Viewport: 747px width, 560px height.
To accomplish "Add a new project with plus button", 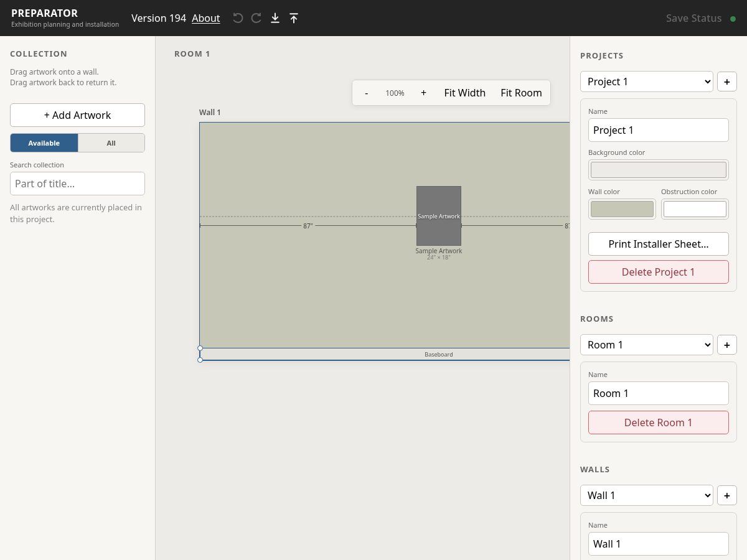I will pos(727,82).
